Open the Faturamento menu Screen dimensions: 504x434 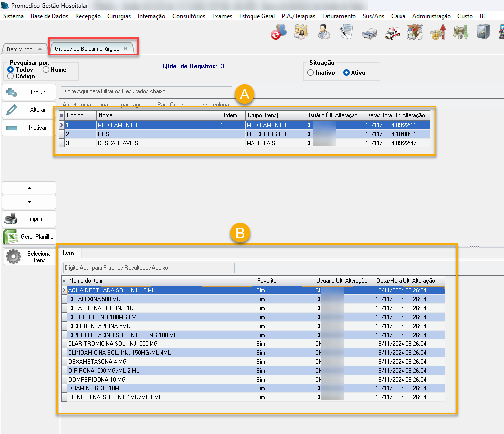pyautogui.click(x=339, y=16)
